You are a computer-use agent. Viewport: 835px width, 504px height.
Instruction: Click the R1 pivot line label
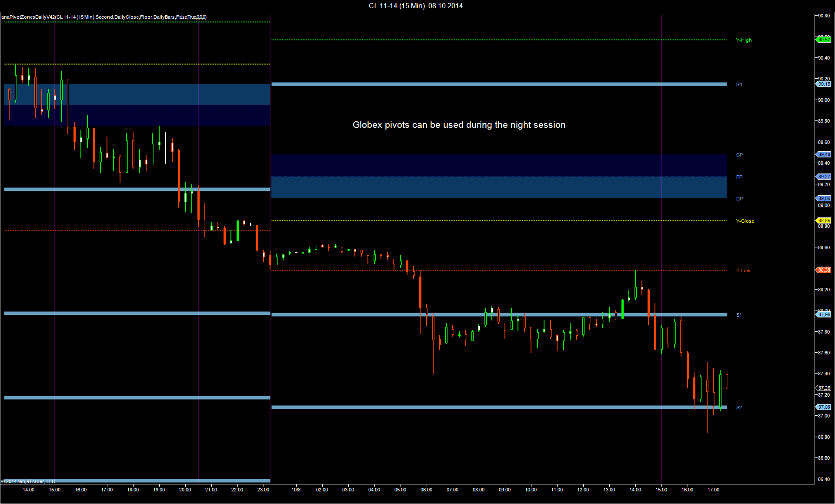[x=739, y=84]
